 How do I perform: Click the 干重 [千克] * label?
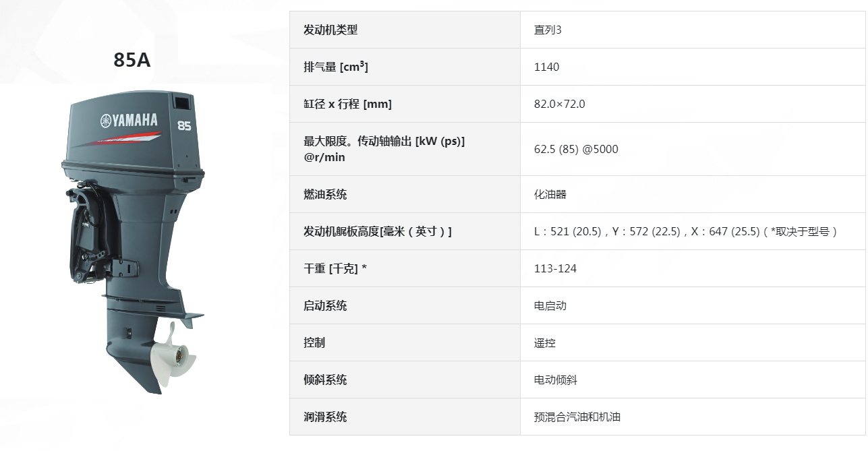[x=335, y=268]
